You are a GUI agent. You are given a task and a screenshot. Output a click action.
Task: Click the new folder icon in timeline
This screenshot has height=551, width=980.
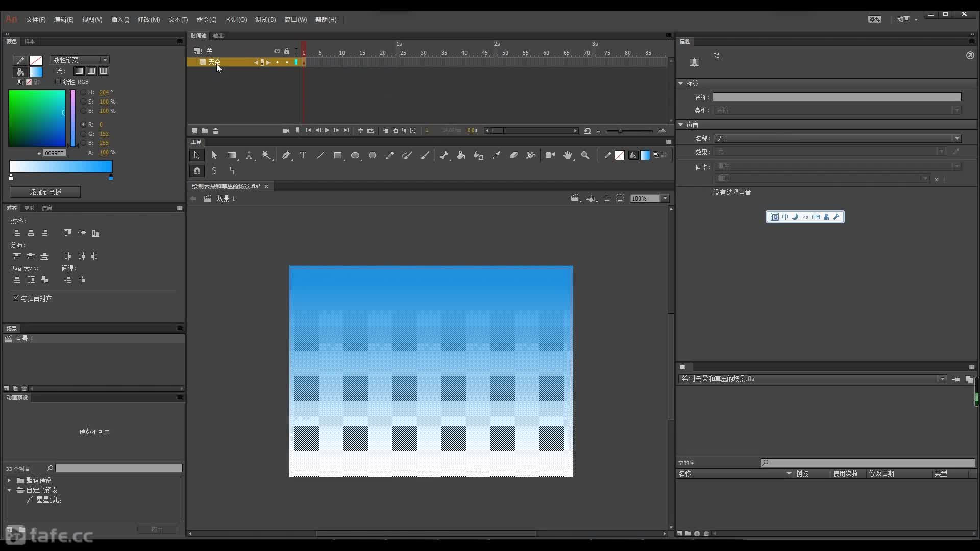(x=205, y=131)
